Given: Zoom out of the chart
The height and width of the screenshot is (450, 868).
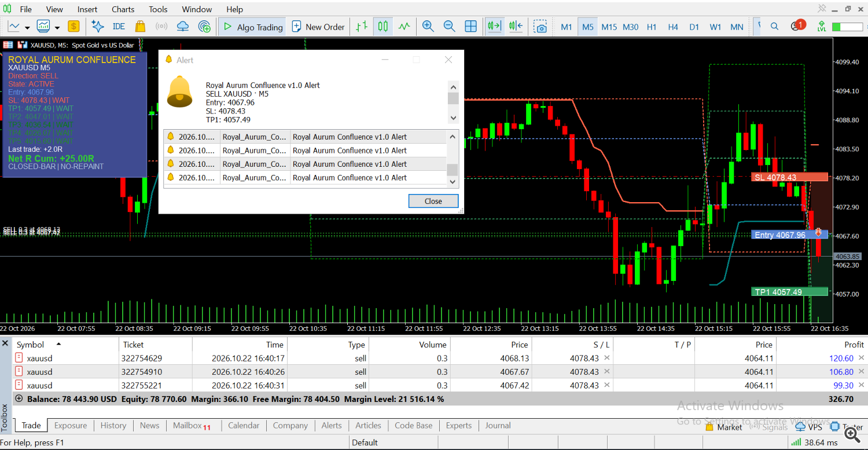Looking at the screenshot, I should point(449,27).
